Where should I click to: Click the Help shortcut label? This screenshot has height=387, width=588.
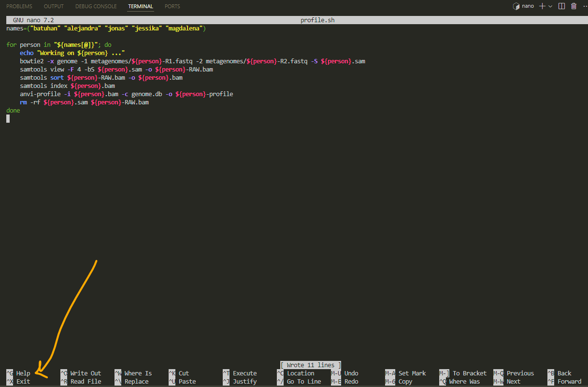23,373
